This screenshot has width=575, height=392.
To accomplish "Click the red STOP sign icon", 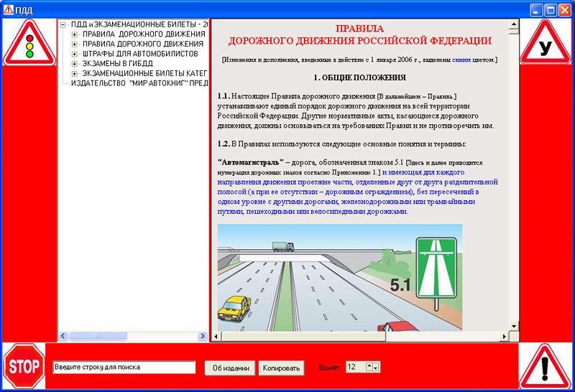I will [24, 367].
